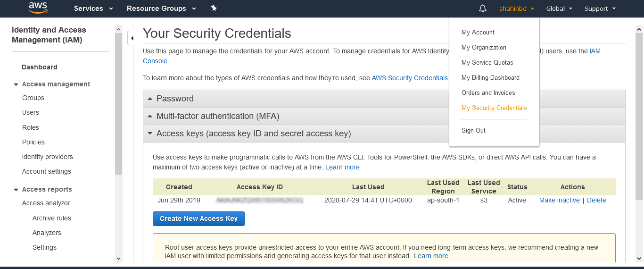Select My Service Quotas menu entry
The image size is (644, 269).
(487, 63)
